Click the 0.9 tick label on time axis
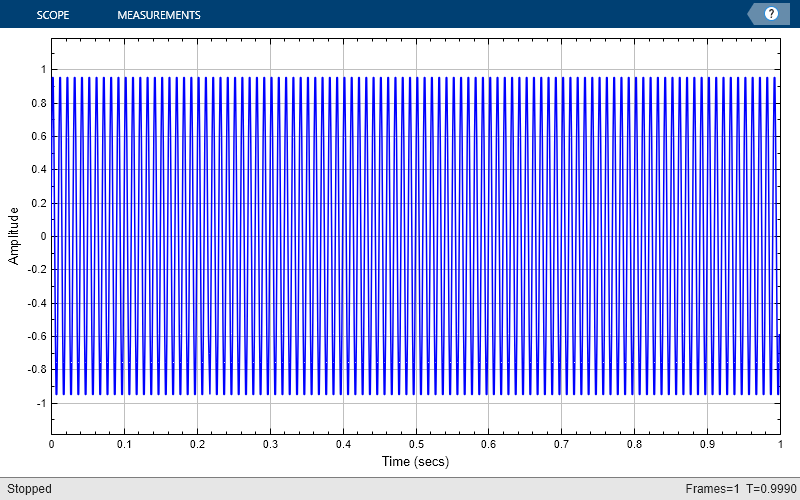800x500 pixels. tap(708, 444)
